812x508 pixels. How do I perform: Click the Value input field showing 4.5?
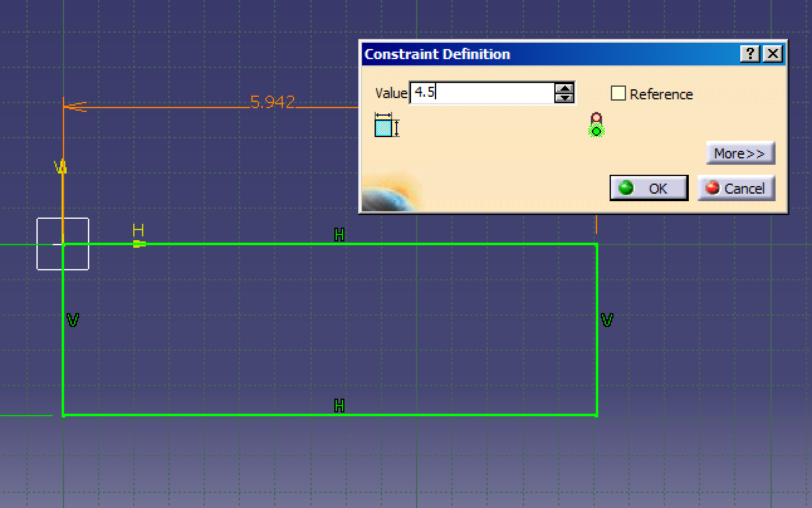[x=482, y=93]
